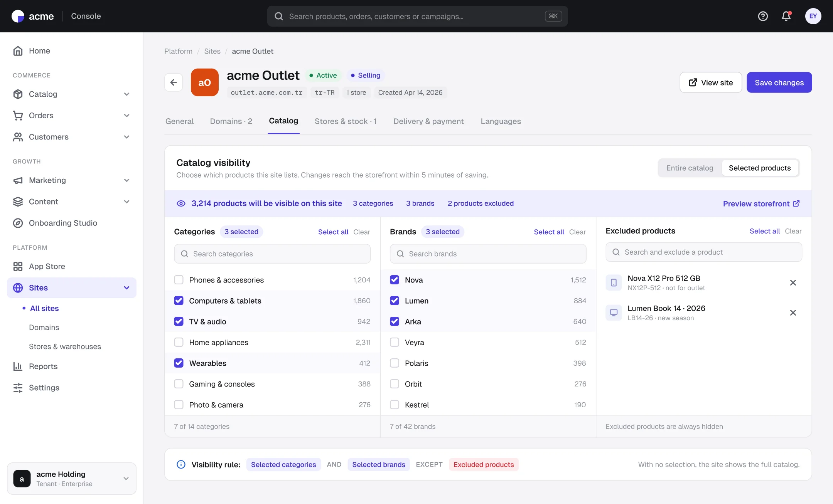The width and height of the screenshot is (833, 504).
Task: Expand the Marketing sidebar chevron
Action: click(126, 180)
